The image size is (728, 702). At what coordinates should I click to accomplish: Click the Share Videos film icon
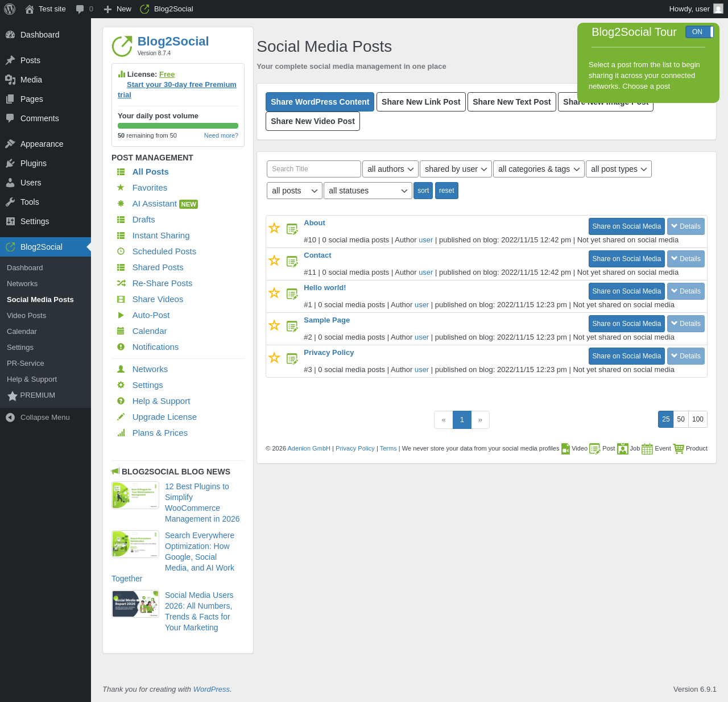coord(121,299)
